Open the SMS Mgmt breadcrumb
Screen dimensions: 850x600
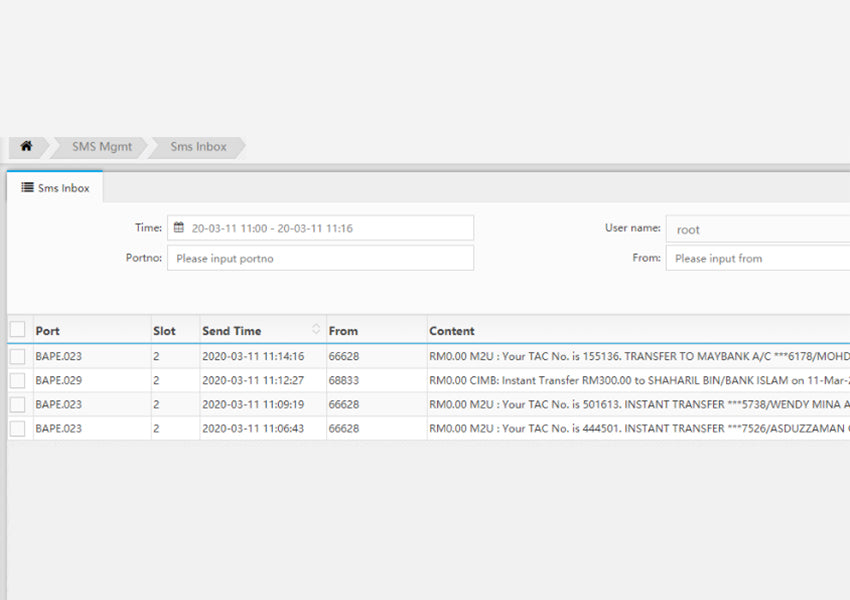(102, 147)
